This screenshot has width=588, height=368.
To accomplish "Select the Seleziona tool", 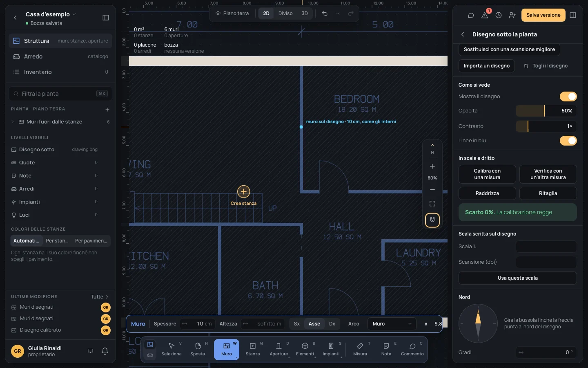I will (x=171, y=349).
